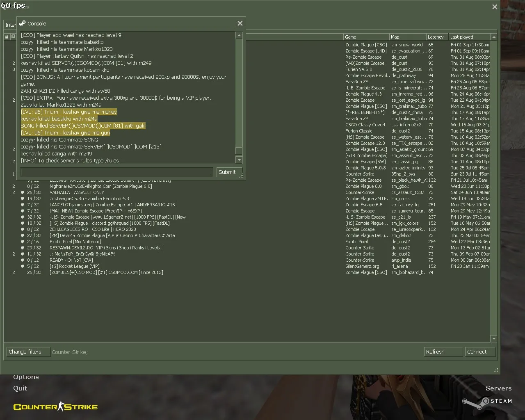Click Console window resize grip near Submit
This screenshot has height=420, width=525.
[242, 176]
